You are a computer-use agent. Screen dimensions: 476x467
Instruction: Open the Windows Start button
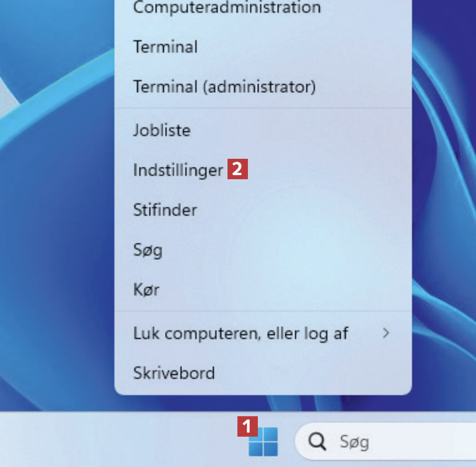pos(263,441)
